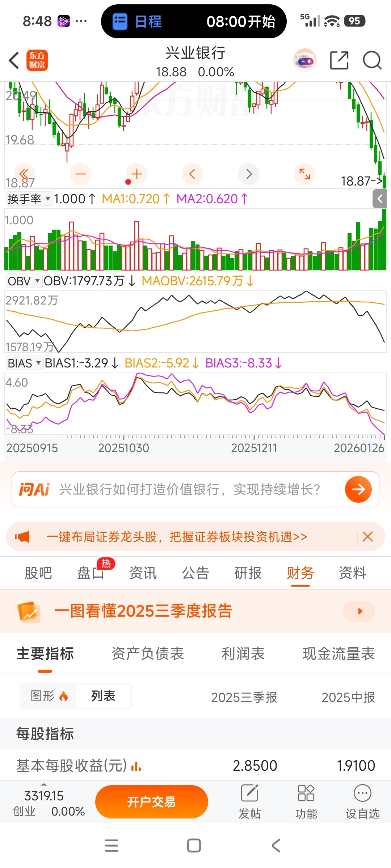
Task: Tap 设自选 to add to watchlist
Action: pyautogui.click(x=362, y=801)
